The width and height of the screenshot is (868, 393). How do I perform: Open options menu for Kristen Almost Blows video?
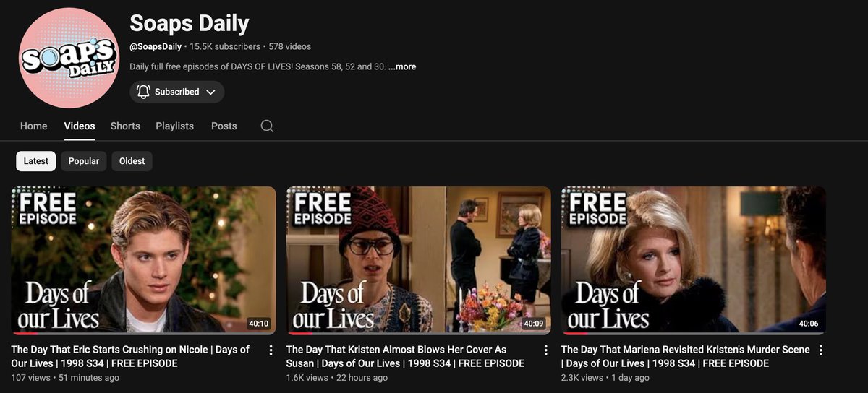[546, 350]
